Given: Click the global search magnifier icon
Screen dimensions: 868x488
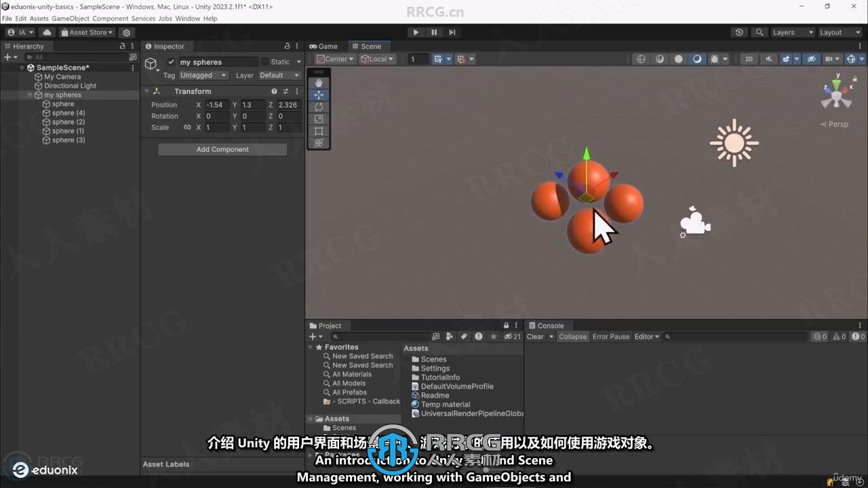Looking at the screenshot, I should click(x=759, y=33).
